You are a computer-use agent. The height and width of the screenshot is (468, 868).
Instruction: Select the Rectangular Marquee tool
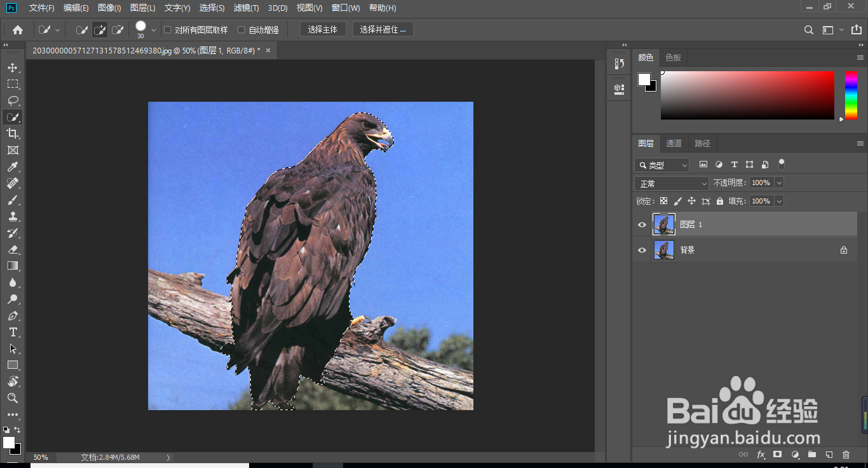13,84
